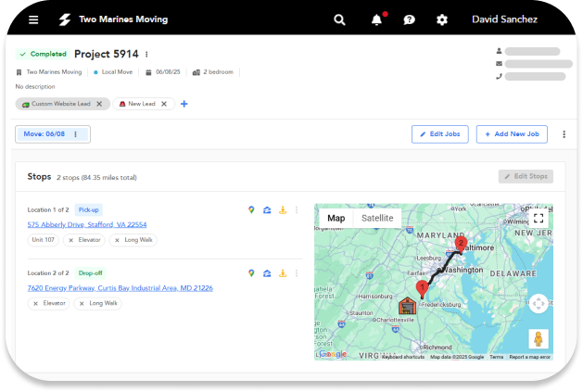This screenshot has width=583, height=392.
Task: Click map marker 1 near Fredericksburg
Action: (422, 289)
